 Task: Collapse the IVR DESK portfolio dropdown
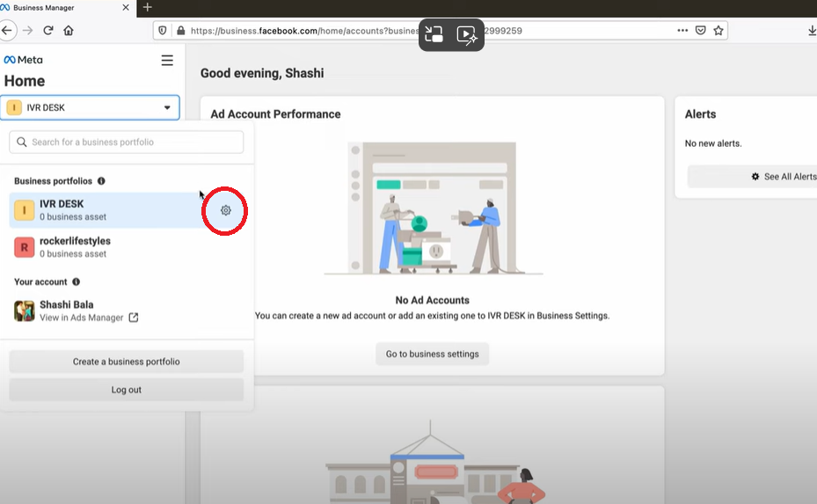coord(90,107)
